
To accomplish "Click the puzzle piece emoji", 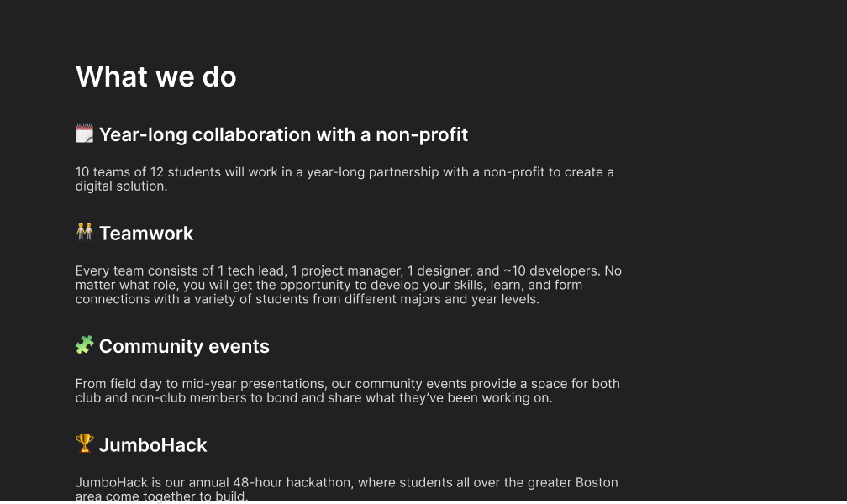I will 85,345.
